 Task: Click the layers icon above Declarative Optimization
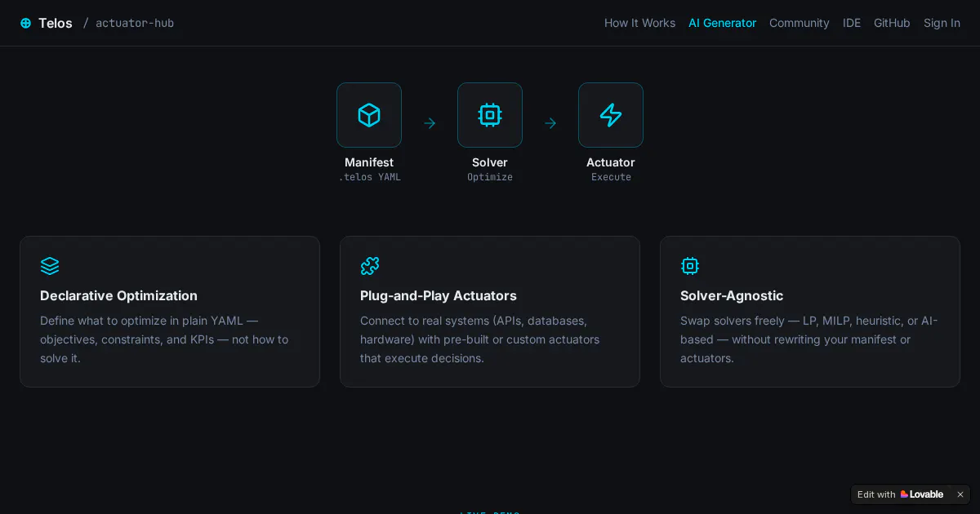tap(50, 266)
